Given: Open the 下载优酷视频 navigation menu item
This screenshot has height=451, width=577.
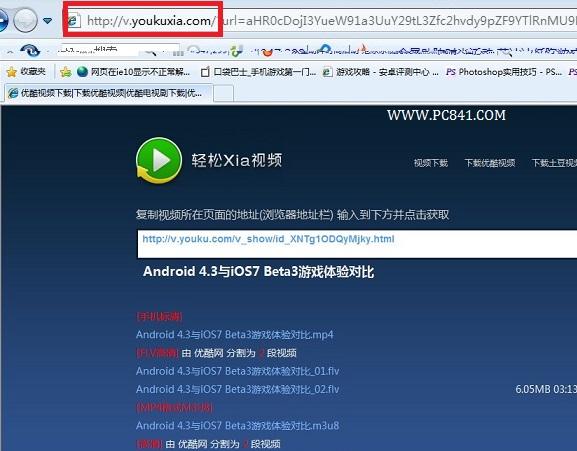Looking at the screenshot, I should 490,163.
